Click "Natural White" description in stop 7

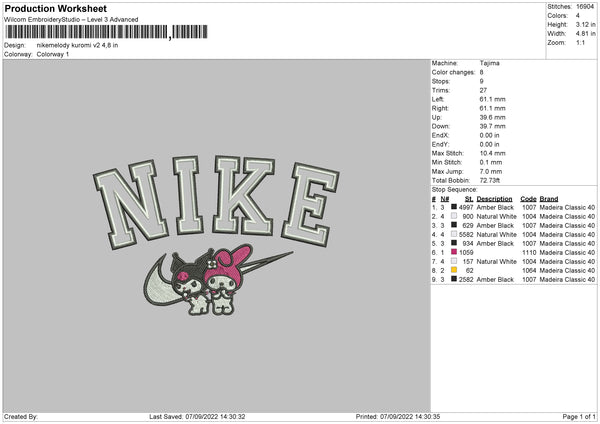tap(496, 262)
